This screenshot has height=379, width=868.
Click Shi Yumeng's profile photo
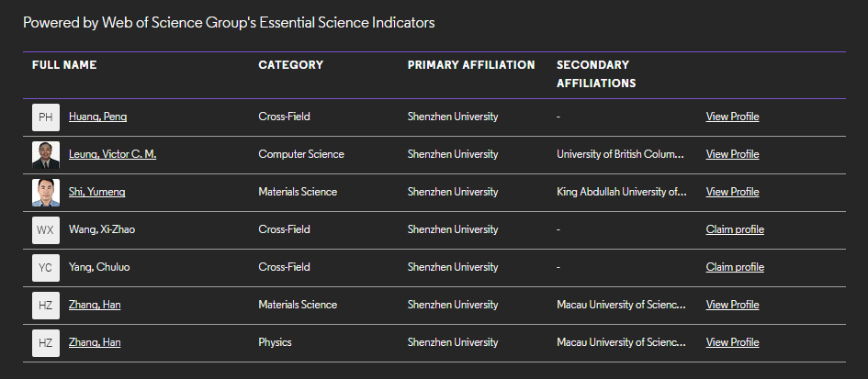click(x=46, y=193)
